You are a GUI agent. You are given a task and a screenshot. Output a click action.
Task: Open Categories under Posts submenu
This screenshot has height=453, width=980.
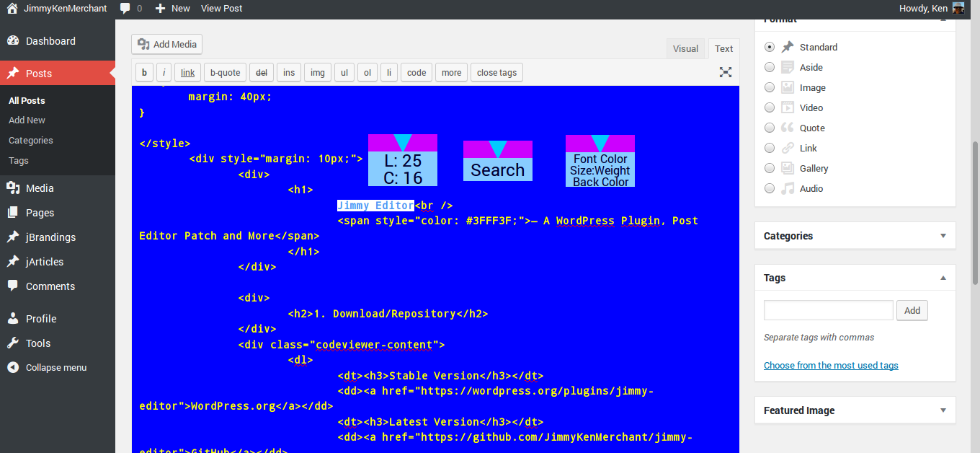(31, 141)
